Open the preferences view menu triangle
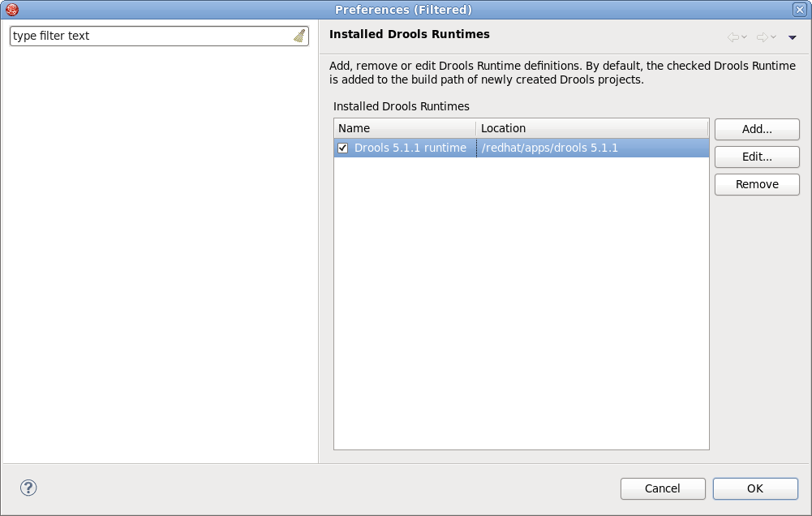Viewport: 812px width, 516px height. pyautogui.click(x=792, y=37)
